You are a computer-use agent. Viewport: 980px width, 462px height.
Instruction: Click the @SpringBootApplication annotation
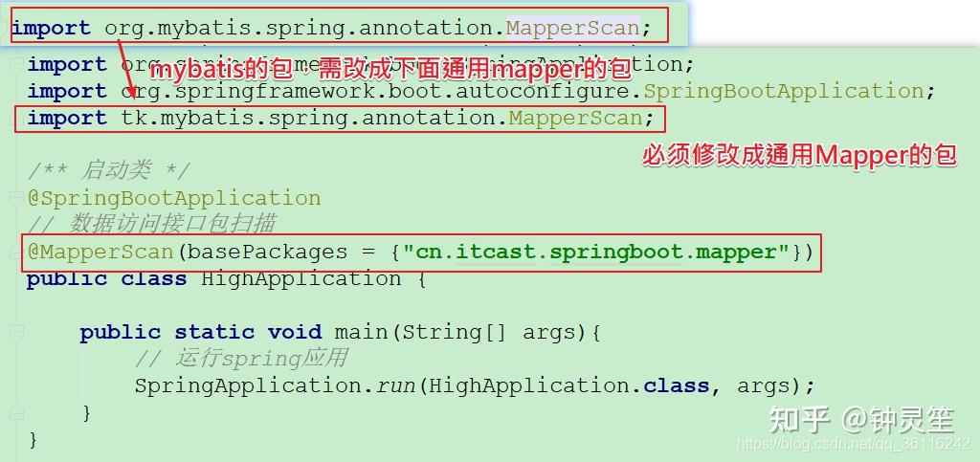point(174,199)
